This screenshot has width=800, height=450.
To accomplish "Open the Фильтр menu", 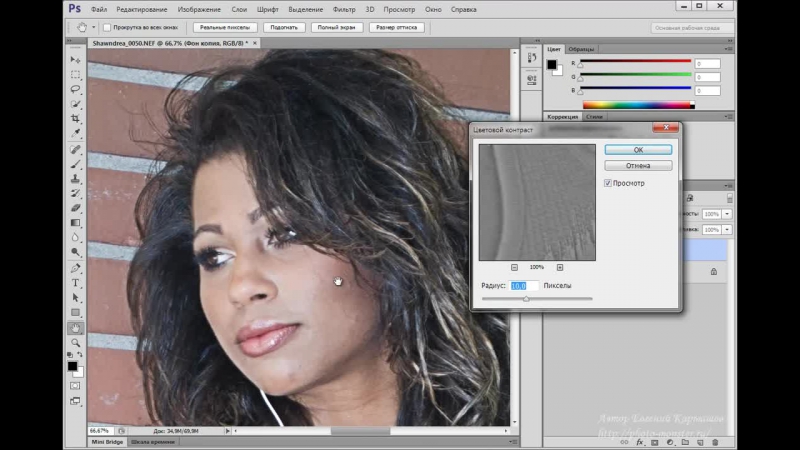I will pos(344,10).
